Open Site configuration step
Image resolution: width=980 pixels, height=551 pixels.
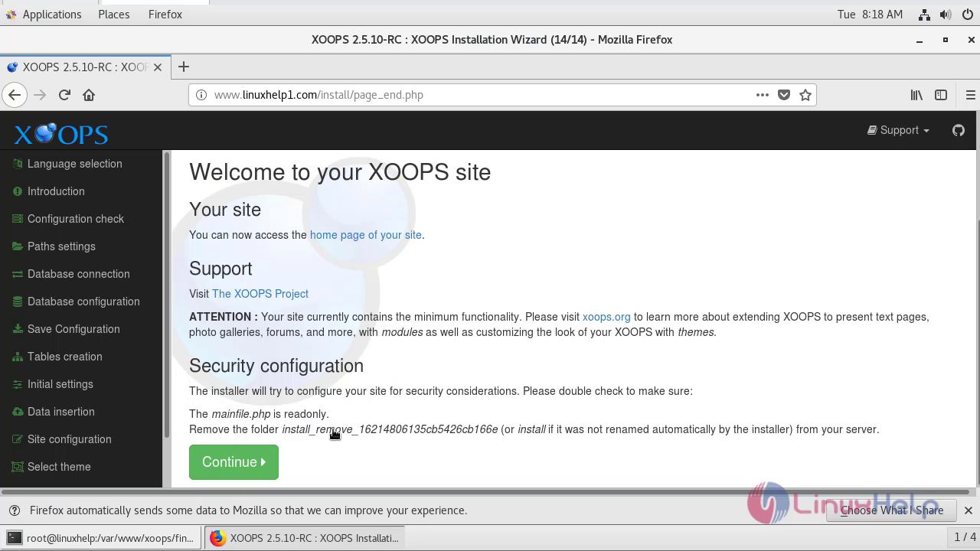click(69, 439)
